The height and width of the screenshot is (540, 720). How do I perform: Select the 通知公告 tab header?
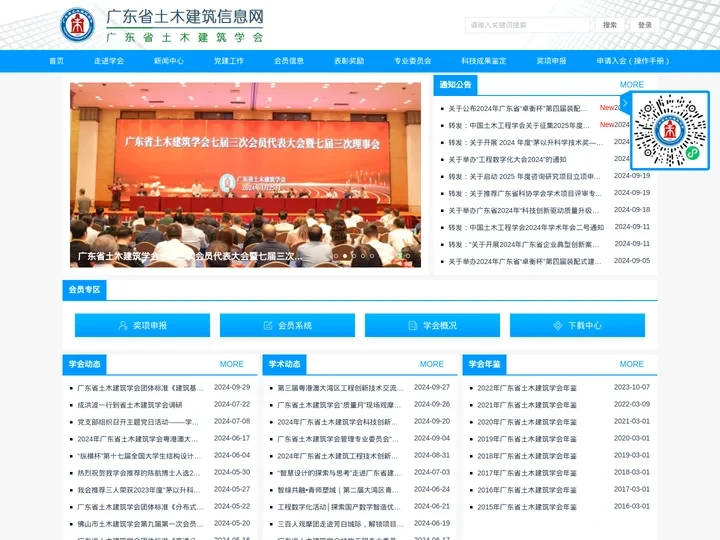pyautogui.click(x=456, y=85)
